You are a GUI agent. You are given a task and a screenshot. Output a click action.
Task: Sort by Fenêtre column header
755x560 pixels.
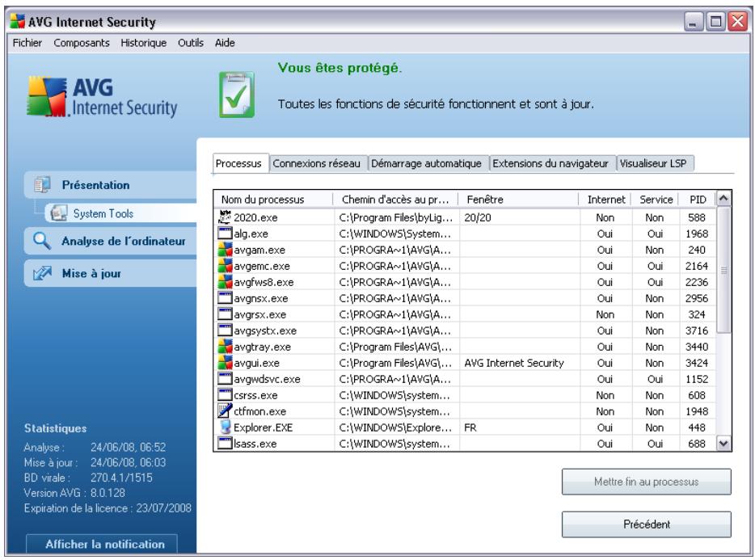(518, 200)
